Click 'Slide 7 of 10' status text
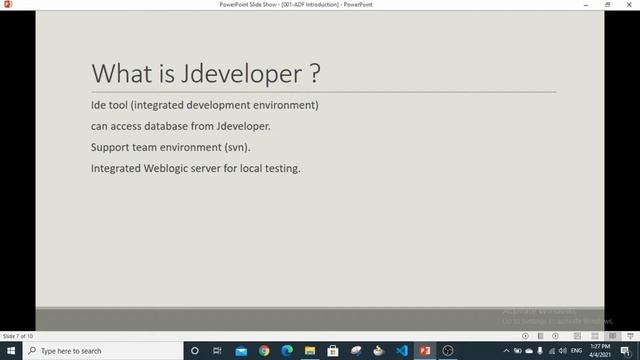The width and height of the screenshot is (640, 360). (x=18, y=336)
